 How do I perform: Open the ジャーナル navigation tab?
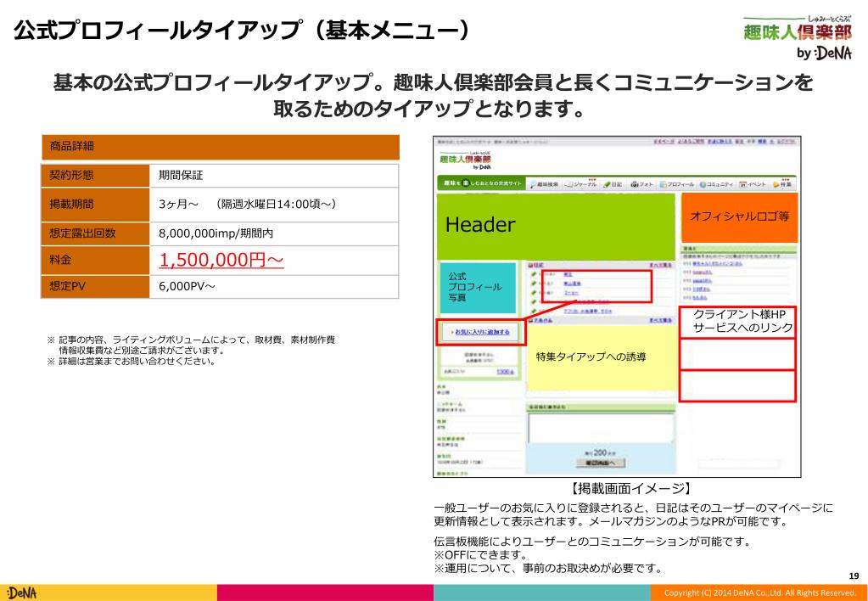coord(582,184)
